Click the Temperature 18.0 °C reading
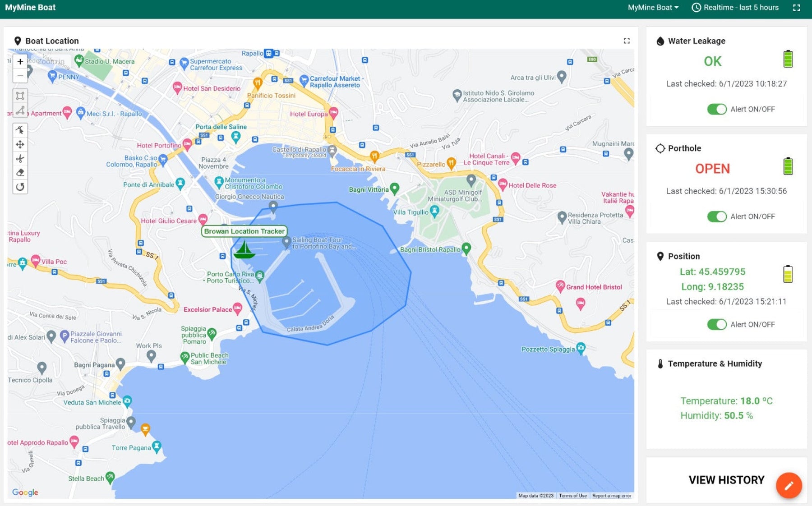 (726, 401)
